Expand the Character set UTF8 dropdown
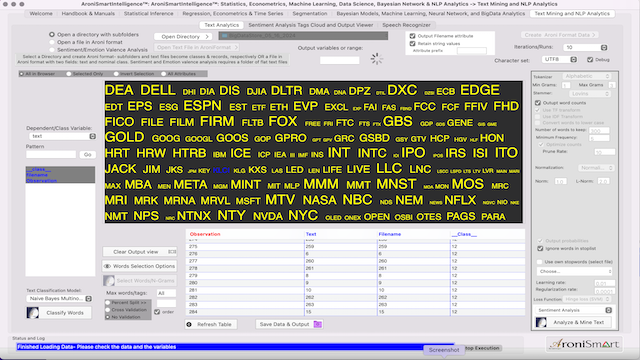 [559, 60]
